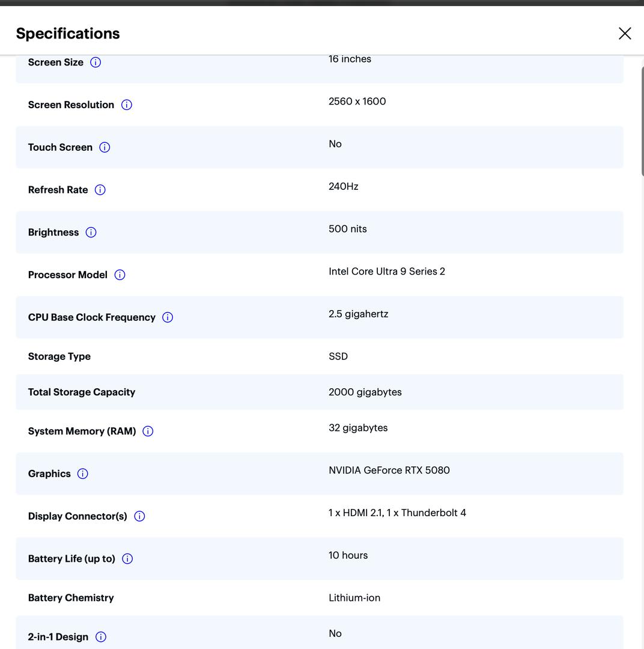Close the Specifications panel
This screenshot has height=649, width=644.
point(625,34)
